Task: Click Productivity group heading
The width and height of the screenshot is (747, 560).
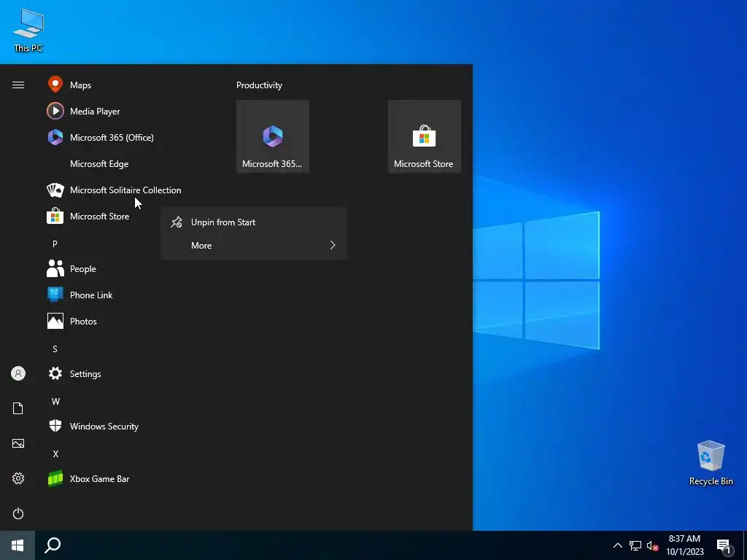Action: 259,85
